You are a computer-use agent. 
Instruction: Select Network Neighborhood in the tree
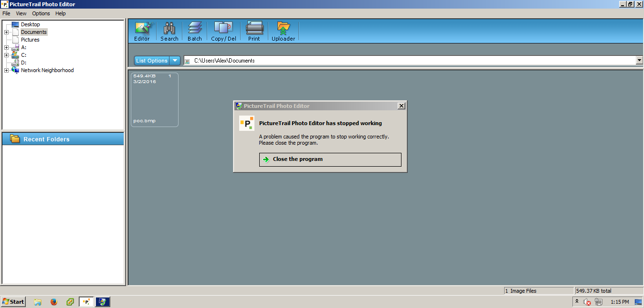[x=47, y=70]
